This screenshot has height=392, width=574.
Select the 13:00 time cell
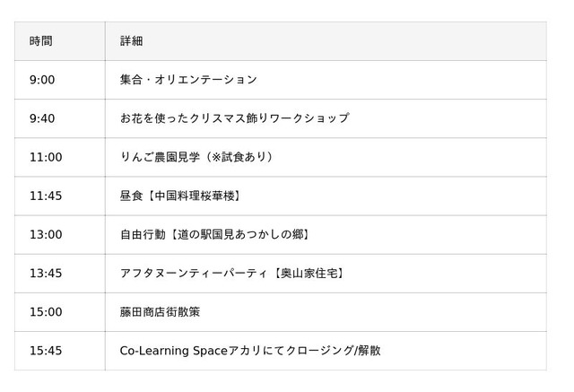click(46, 234)
